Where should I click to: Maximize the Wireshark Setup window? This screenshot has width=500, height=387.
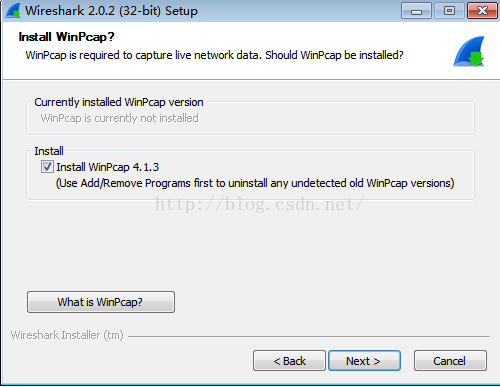pos(449,11)
